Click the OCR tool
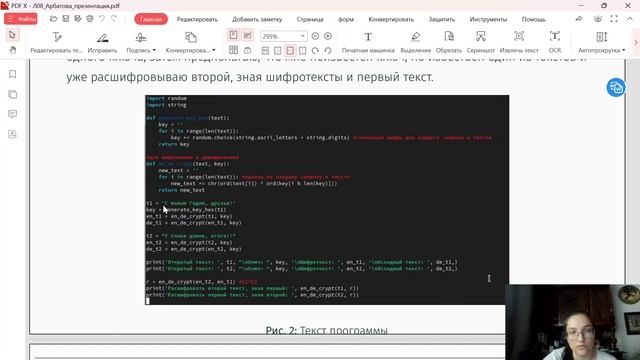Screen dimensions: 640x360 [x=555, y=42]
